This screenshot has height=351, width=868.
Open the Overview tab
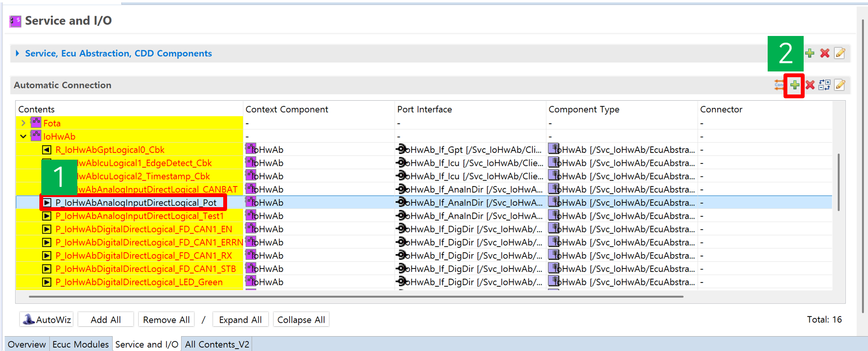pos(26,344)
